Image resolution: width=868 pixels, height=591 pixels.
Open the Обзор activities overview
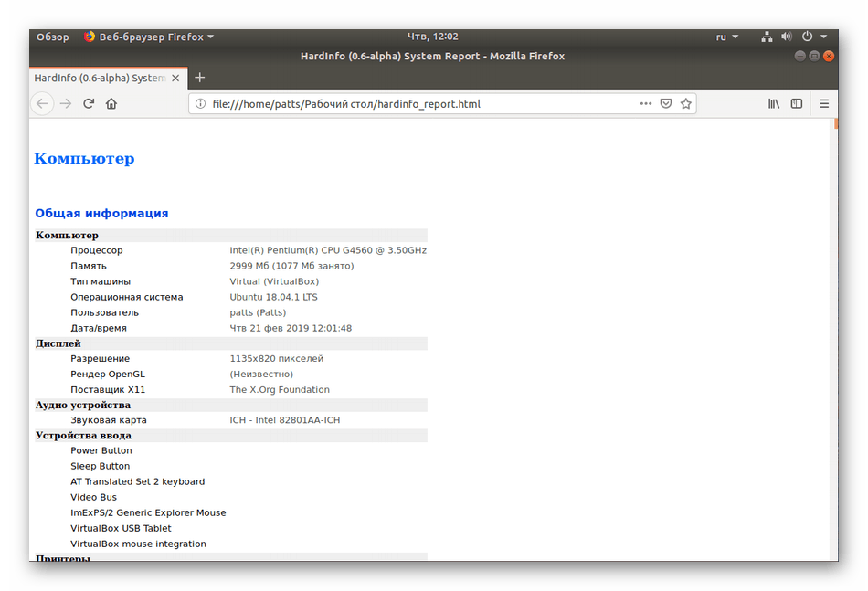click(53, 37)
